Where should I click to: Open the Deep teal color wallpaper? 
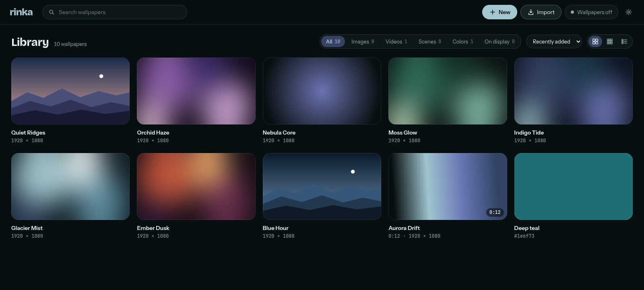tap(574, 186)
